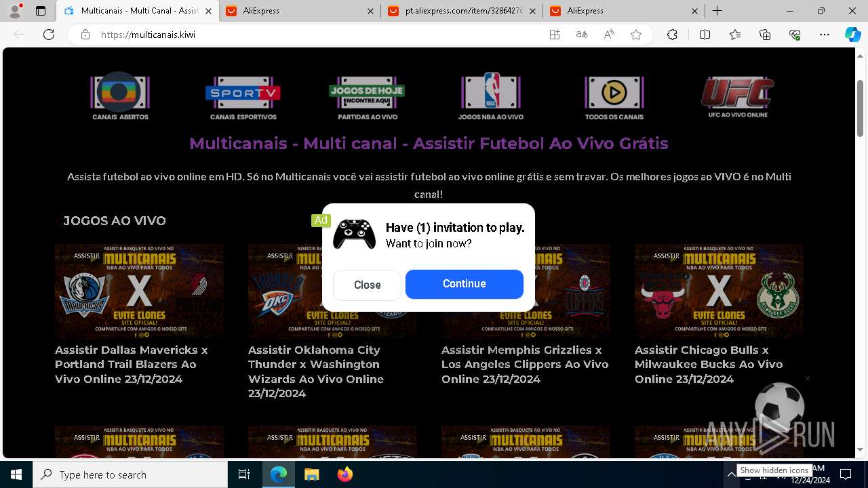Open the favorites list icon
Screen dimensions: 868x488
click(735, 35)
